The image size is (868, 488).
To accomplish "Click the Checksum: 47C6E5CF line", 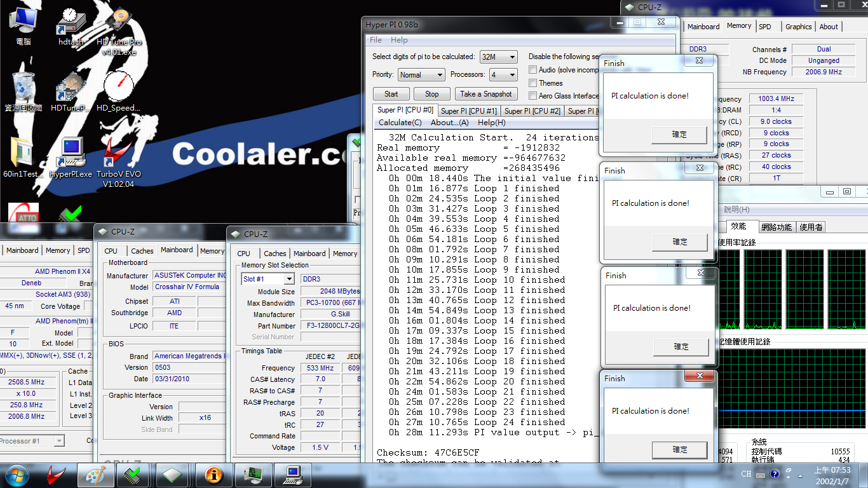I will tap(429, 452).
